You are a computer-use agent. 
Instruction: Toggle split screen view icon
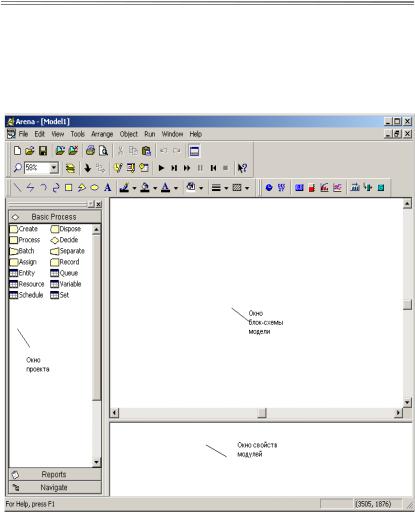[x=194, y=151]
